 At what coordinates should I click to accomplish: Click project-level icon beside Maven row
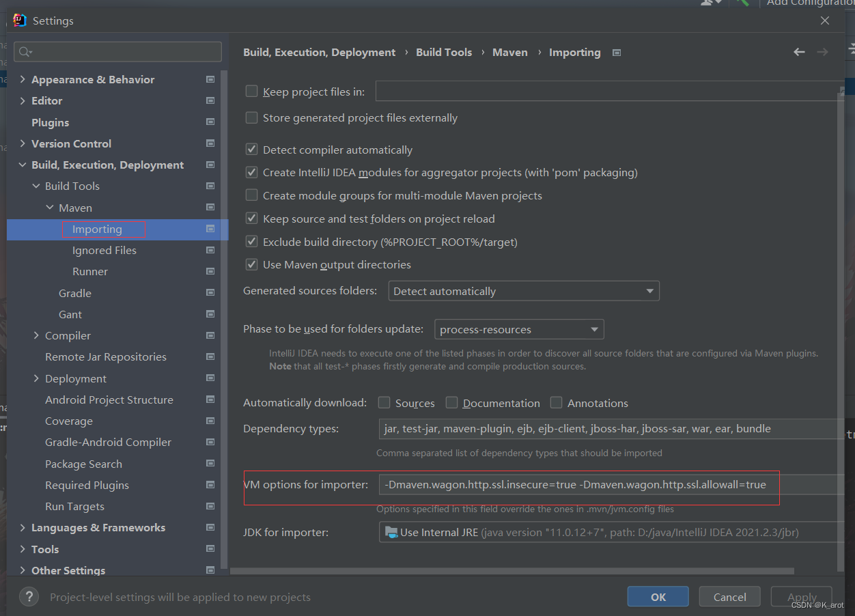tap(210, 208)
